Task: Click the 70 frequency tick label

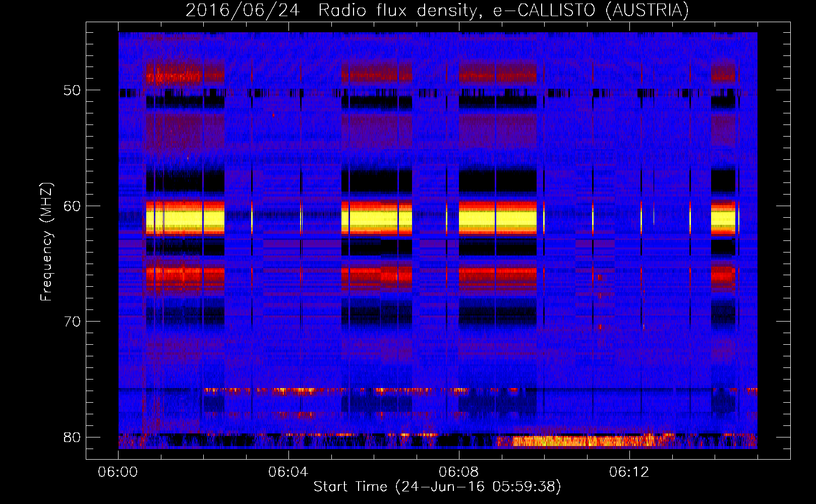Action: (x=72, y=322)
